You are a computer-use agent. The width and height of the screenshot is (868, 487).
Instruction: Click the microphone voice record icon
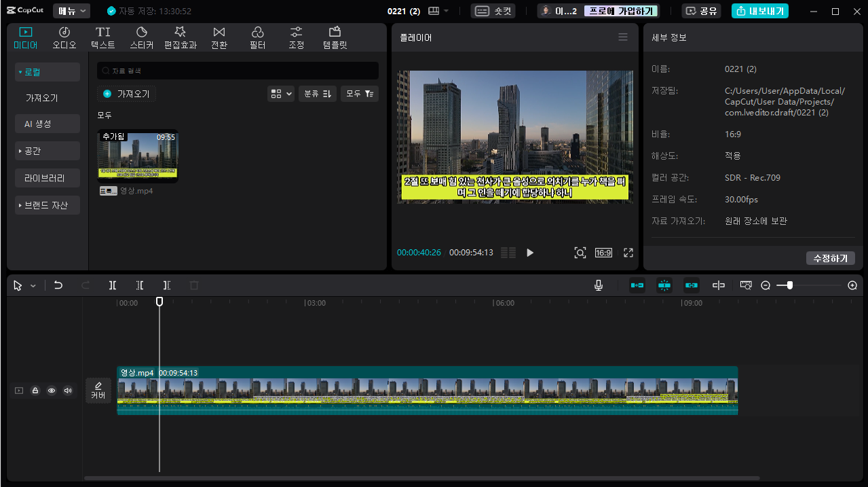pyautogui.click(x=599, y=286)
